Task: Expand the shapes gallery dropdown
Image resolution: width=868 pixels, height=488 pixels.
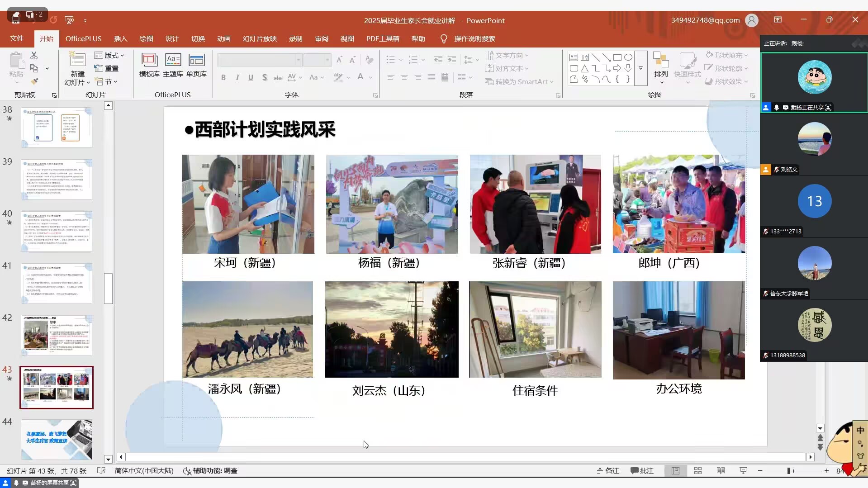Action: click(x=640, y=68)
